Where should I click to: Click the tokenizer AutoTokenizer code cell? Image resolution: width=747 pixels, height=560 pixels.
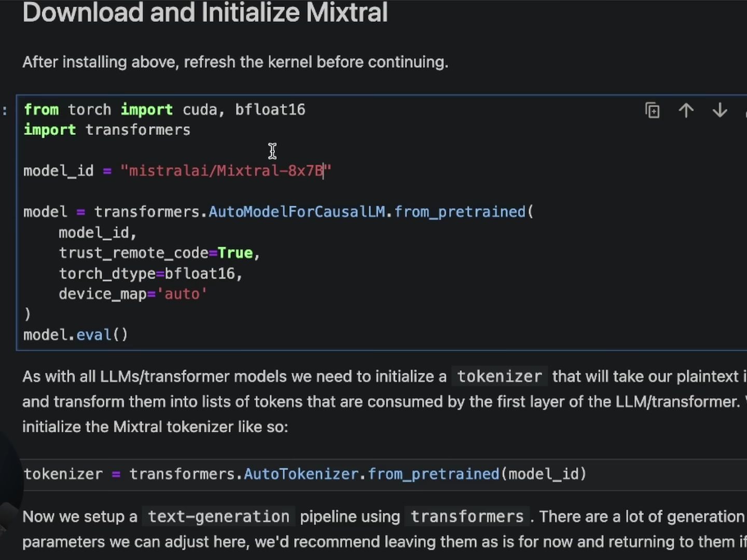(x=384, y=474)
